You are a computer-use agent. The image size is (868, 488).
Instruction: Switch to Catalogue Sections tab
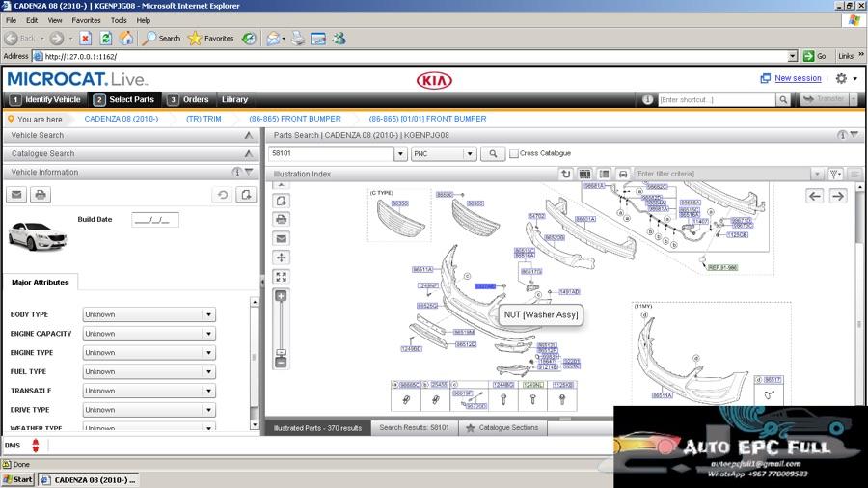(x=502, y=427)
